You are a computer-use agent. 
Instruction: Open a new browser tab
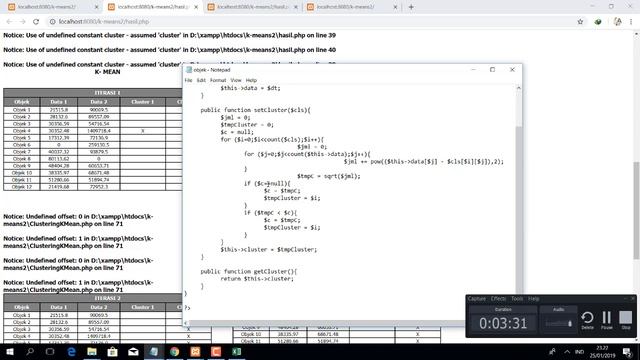tap(411, 7)
